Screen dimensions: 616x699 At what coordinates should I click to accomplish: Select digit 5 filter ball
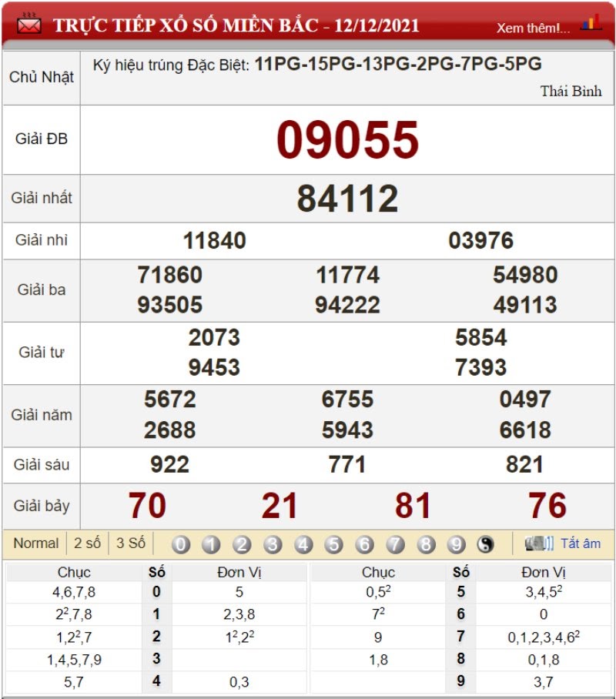click(x=333, y=544)
